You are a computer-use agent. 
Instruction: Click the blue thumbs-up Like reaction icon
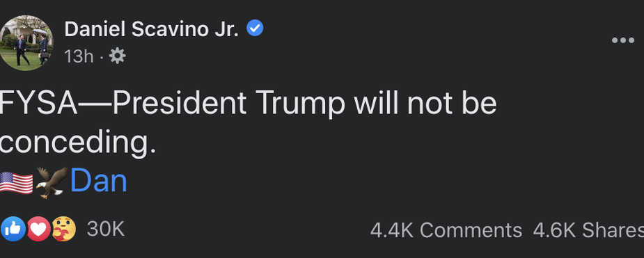coord(13,229)
